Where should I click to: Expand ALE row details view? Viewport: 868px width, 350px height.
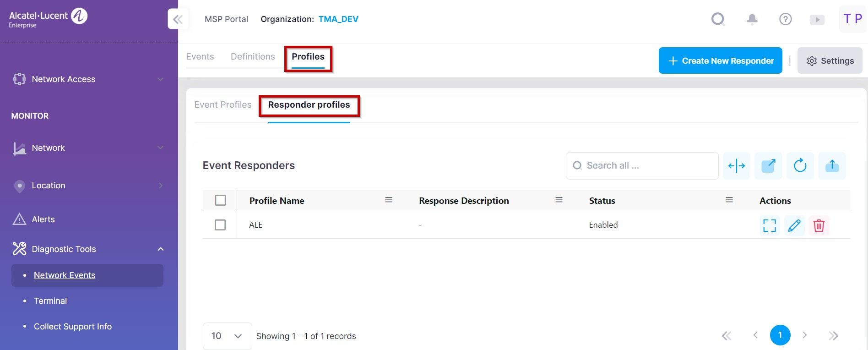tap(770, 225)
